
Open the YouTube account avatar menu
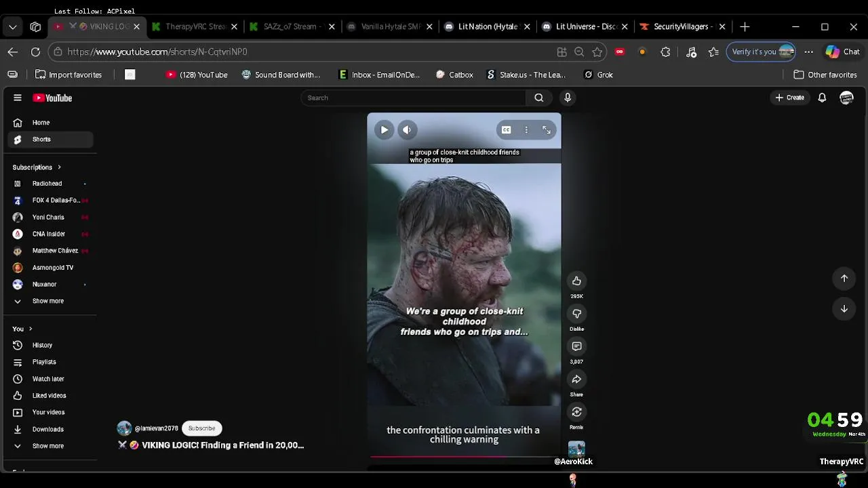point(846,98)
